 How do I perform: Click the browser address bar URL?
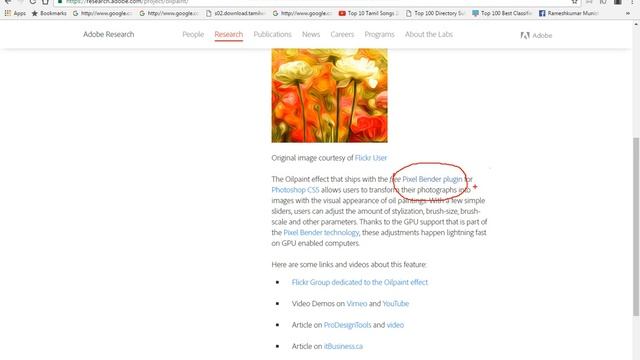(x=127, y=2)
